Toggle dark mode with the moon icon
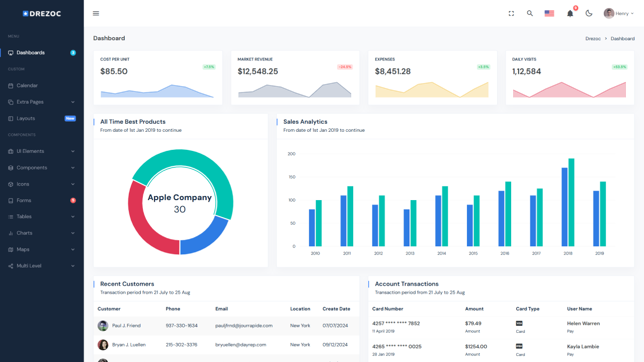The width and height of the screenshot is (644, 362). pyautogui.click(x=589, y=14)
